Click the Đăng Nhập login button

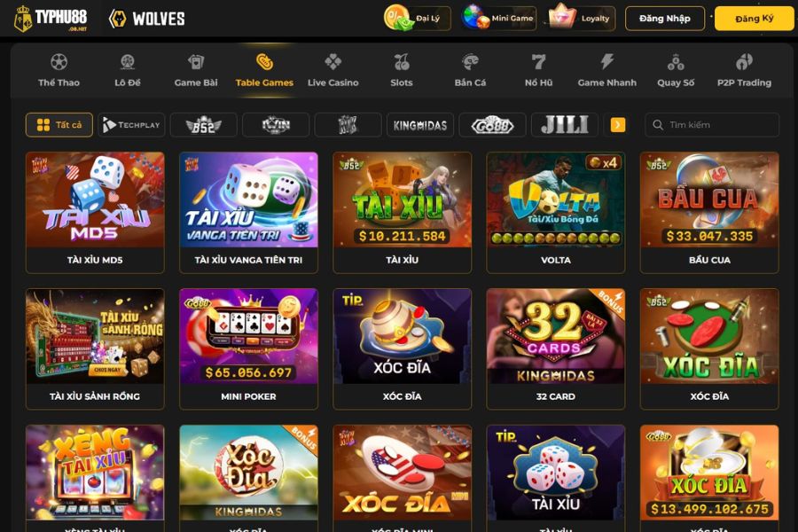tap(665, 19)
